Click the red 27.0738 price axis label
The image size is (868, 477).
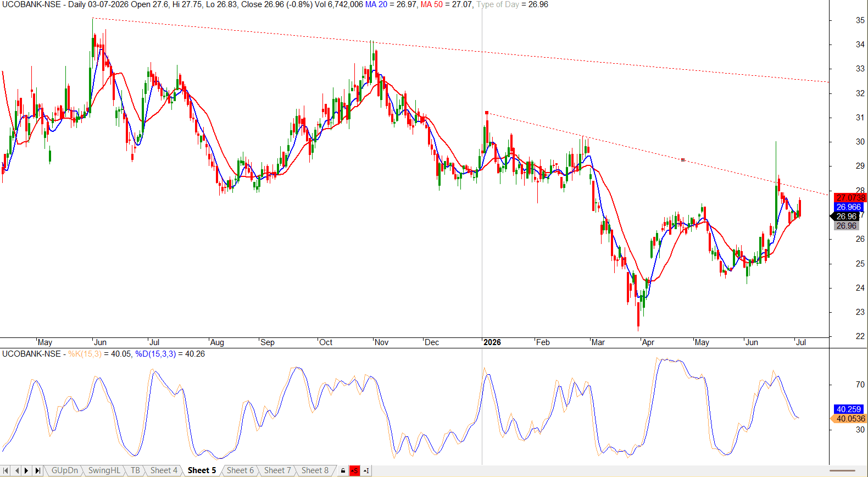[x=850, y=198]
